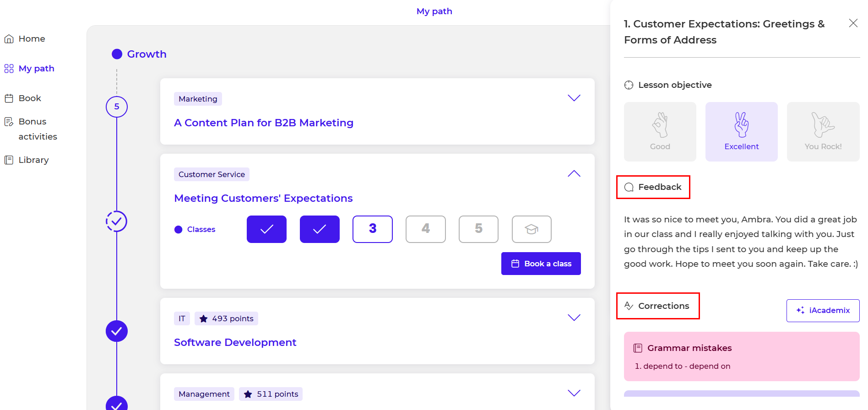Click the Book a class button
The width and height of the screenshot is (868, 410).
541,264
